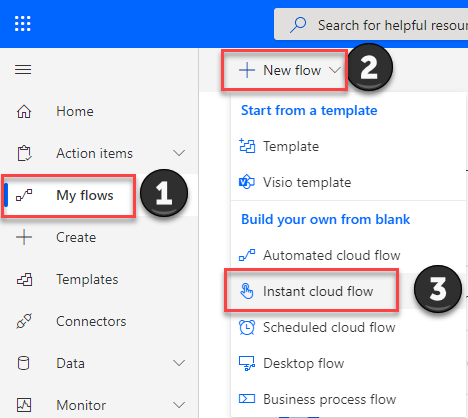
Task: Click the Business process flow icon
Action: 247,399
